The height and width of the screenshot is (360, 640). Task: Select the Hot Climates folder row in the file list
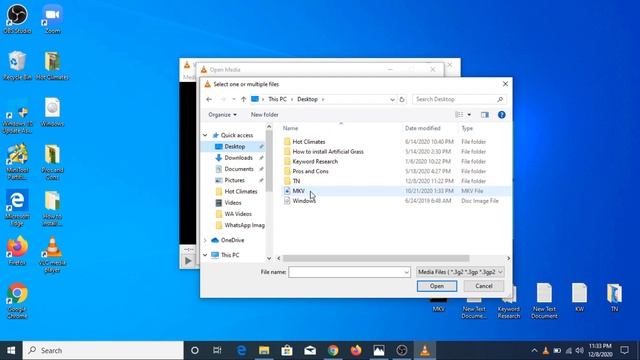point(396,142)
